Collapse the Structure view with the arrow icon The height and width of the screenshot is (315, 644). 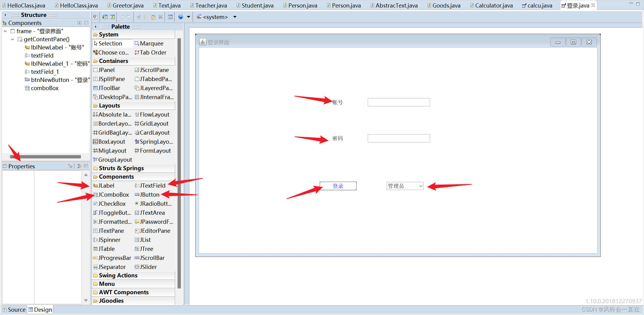[x=5, y=14]
